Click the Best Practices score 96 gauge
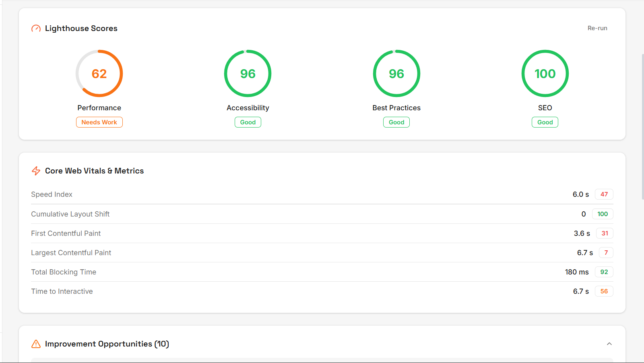This screenshot has width=644, height=363. pos(396,74)
